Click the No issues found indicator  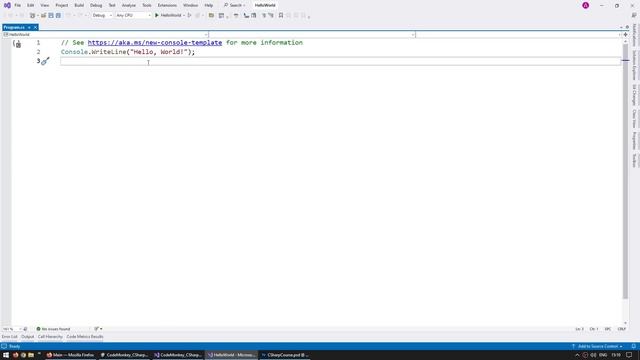tap(53, 329)
